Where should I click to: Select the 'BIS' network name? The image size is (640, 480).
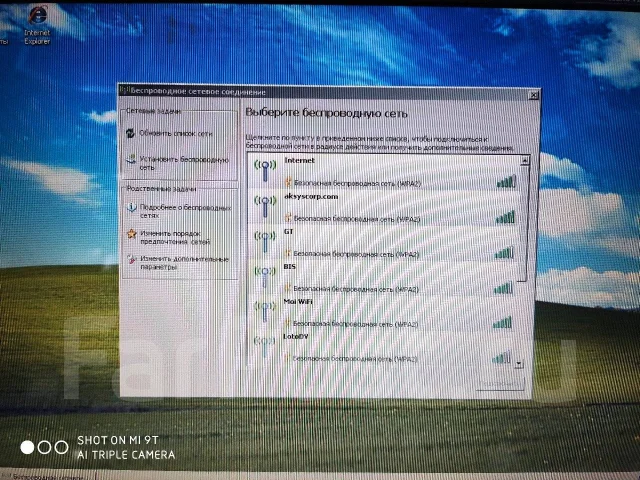[289, 267]
